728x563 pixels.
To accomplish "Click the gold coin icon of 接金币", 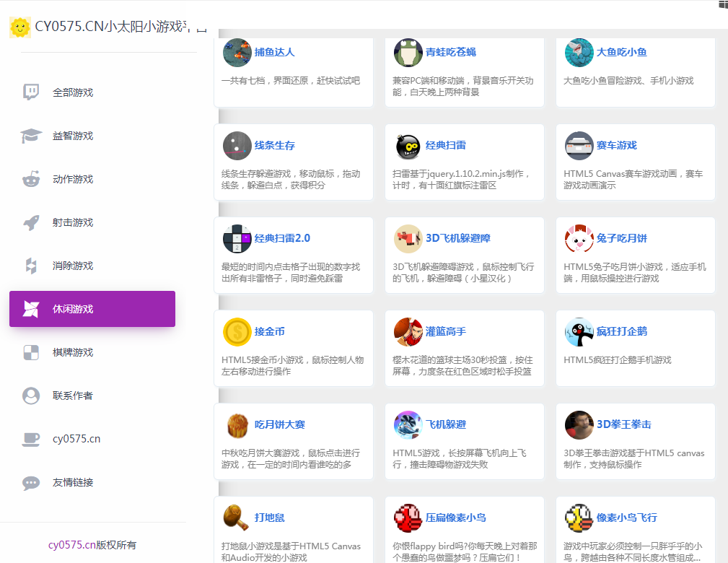I will coord(237,332).
